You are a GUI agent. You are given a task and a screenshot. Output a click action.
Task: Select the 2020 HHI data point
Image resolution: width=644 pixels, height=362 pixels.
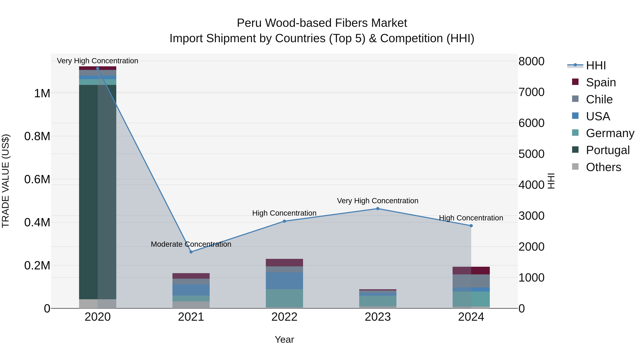[97, 68]
